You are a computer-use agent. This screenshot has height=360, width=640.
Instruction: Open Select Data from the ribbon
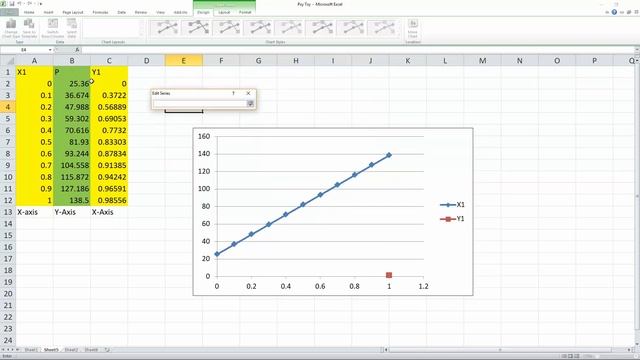pyautogui.click(x=72, y=28)
